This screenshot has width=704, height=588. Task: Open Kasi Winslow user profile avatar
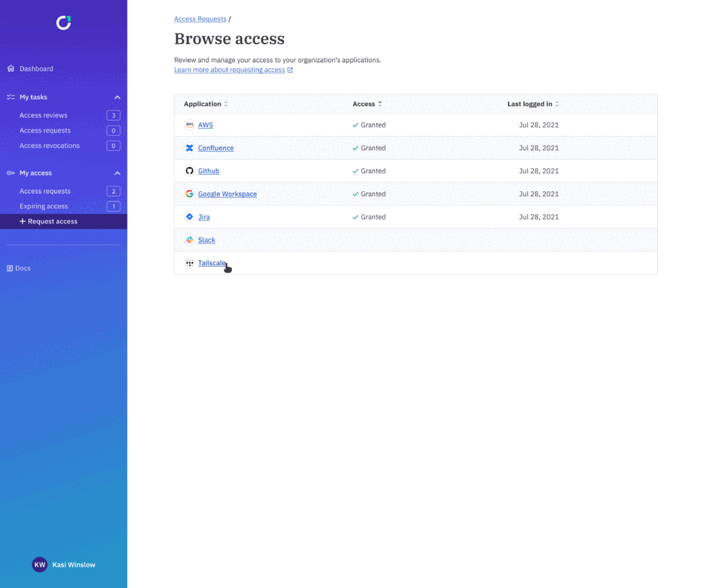tap(40, 565)
